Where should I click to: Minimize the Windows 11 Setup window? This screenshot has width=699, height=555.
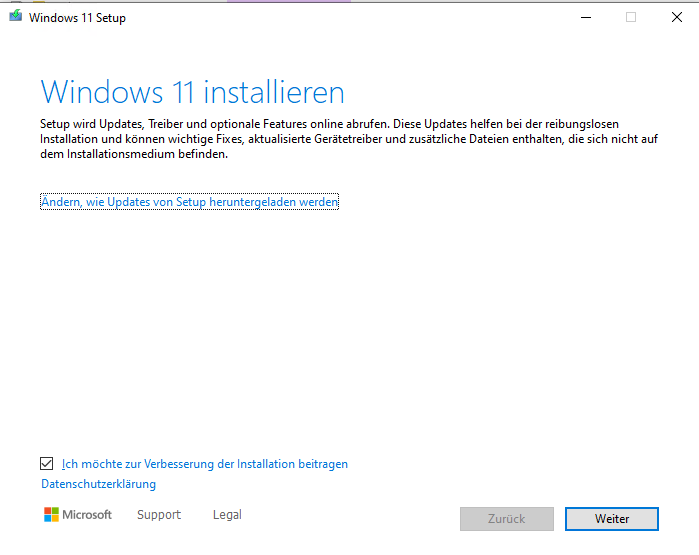[584, 17]
